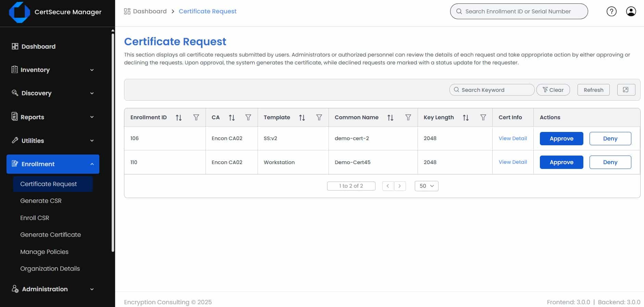View Detail for demo-cert-2 certificate

pyautogui.click(x=512, y=138)
